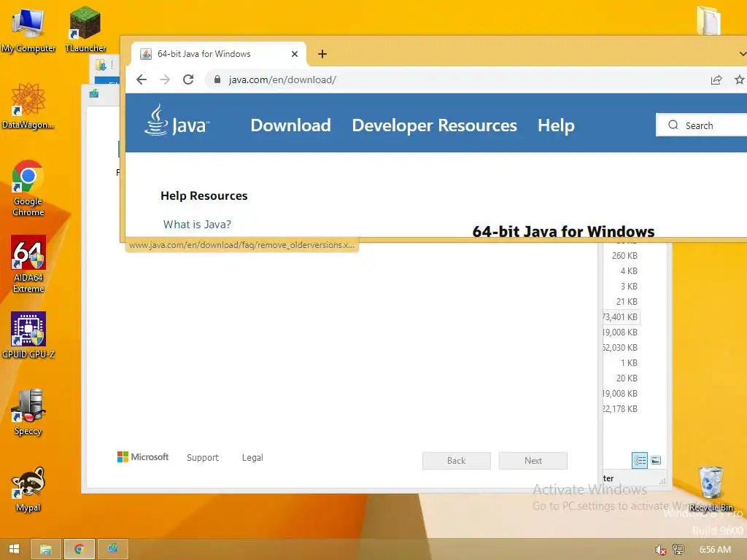Switch to Chrome in the taskbar
The height and width of the screenshot is (560, 747).
[79, 549]
